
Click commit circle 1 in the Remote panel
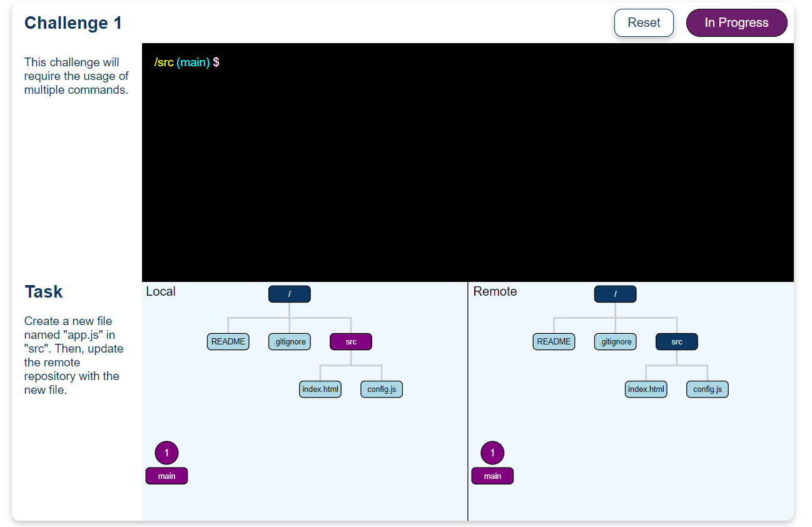click(492, 452)
